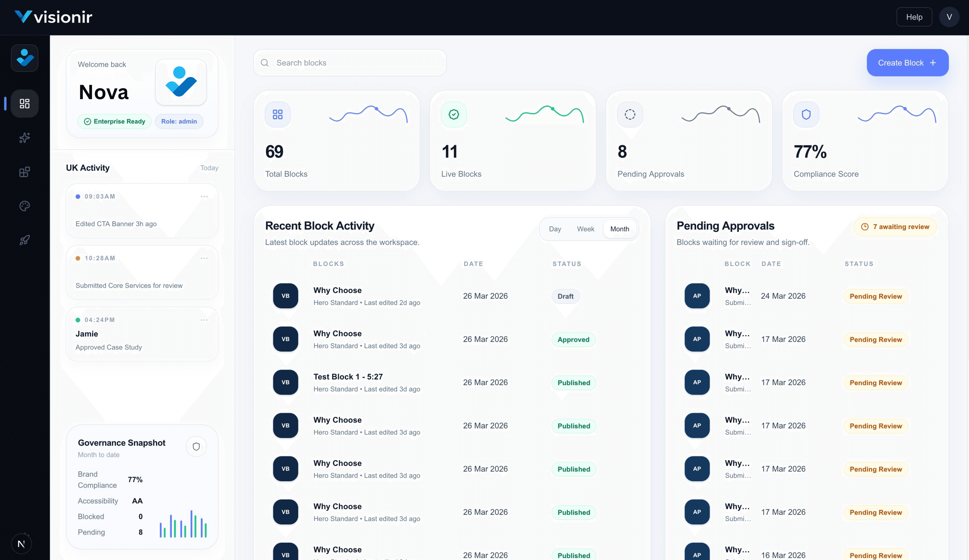Open the add-blocks icon in sidebar
This screenshot has width=969, height=560.
(x=25, y=172)
